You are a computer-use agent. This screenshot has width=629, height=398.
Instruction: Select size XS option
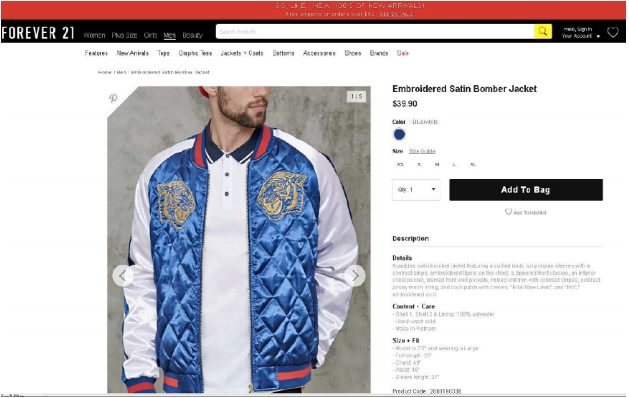[400, 164]
